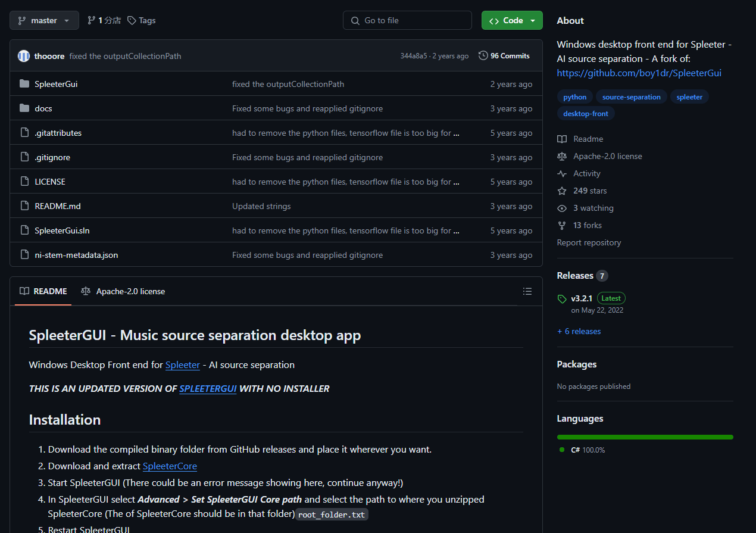Click the star icon beside 249 stars

coord(562,191)
